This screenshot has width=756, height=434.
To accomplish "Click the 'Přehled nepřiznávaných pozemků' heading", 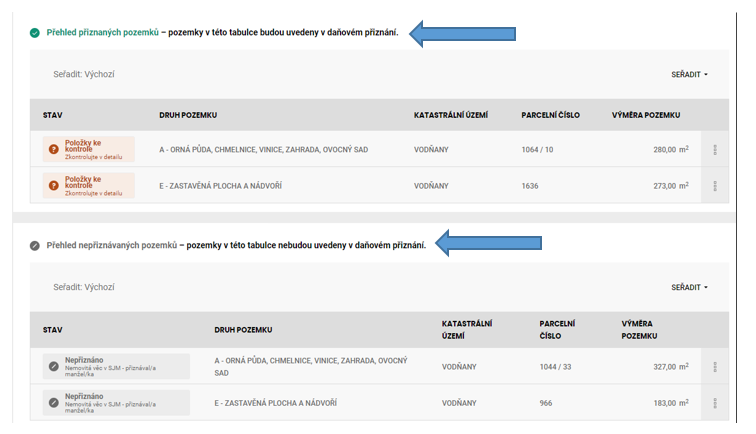I will (x=111, y=245).
